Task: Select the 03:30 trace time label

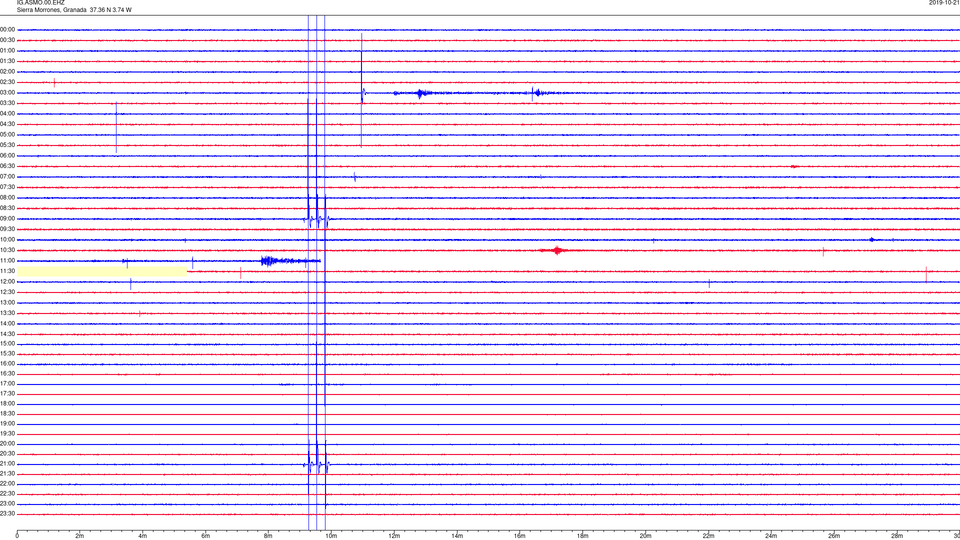Action: click(7, 103)
